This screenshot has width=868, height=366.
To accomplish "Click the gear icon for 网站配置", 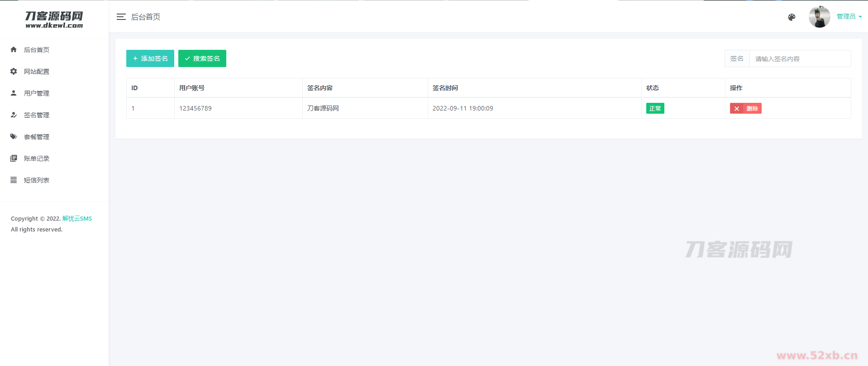I will [x=14, y=72].
